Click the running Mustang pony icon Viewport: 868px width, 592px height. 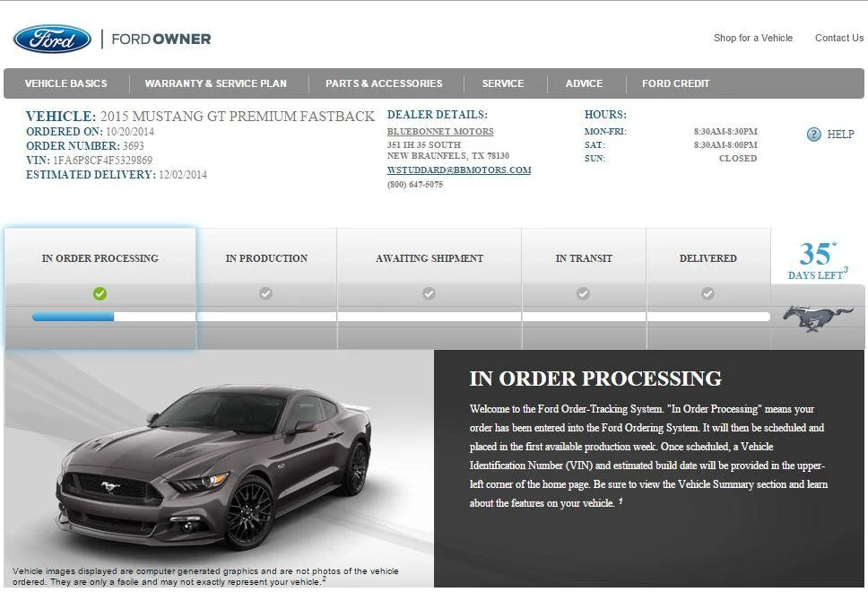click(817, 318)
